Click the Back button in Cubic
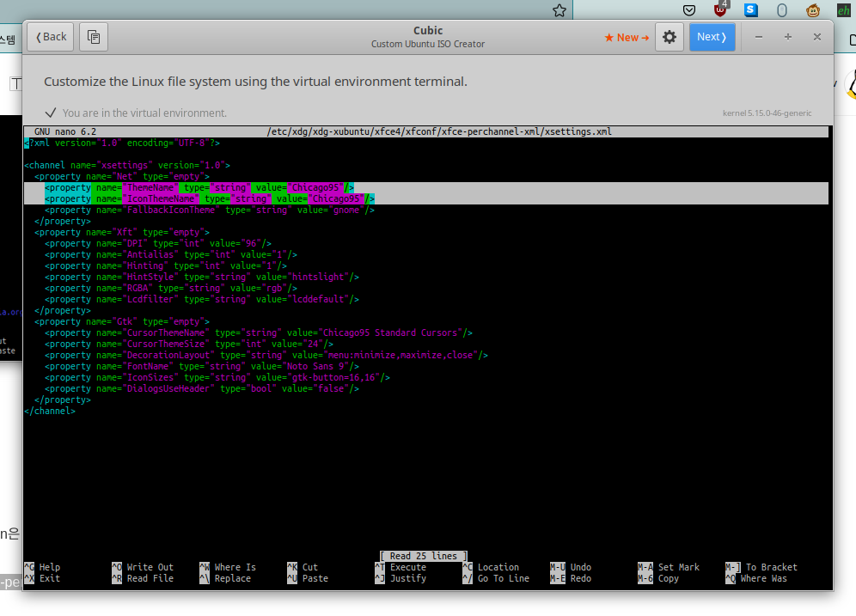Viewport: 856px width, 616px height. point(50,37)
